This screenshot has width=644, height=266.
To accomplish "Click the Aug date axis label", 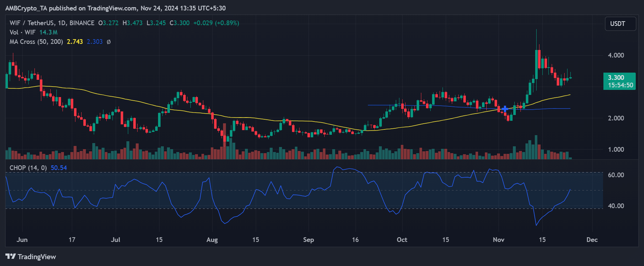I will point(212,240).
